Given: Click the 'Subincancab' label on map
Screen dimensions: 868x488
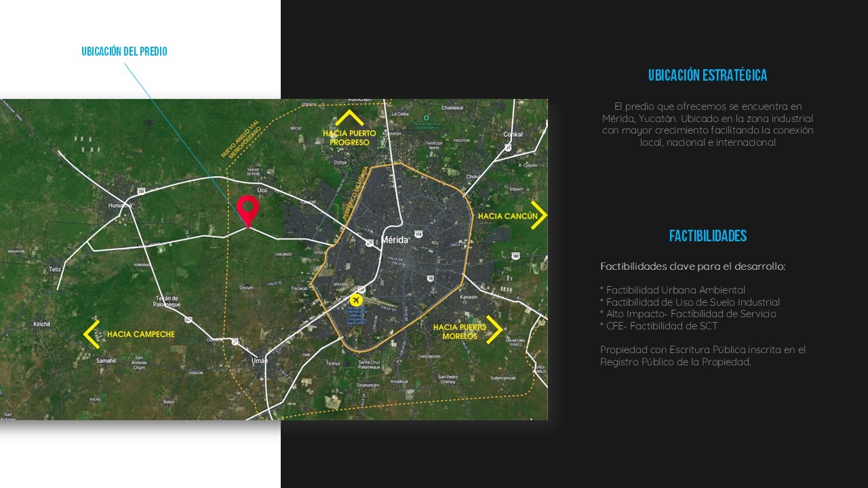Looking at the screenshot, I should pyautogui.click(x=503, y=378).
